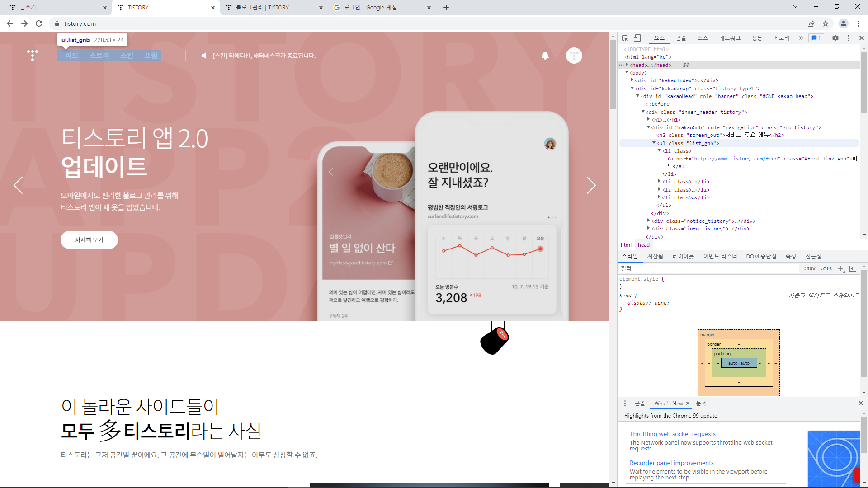Activate the DevTools element inspector picker
The height and width of the screenshot is (488, 868).
click(625, 38)
